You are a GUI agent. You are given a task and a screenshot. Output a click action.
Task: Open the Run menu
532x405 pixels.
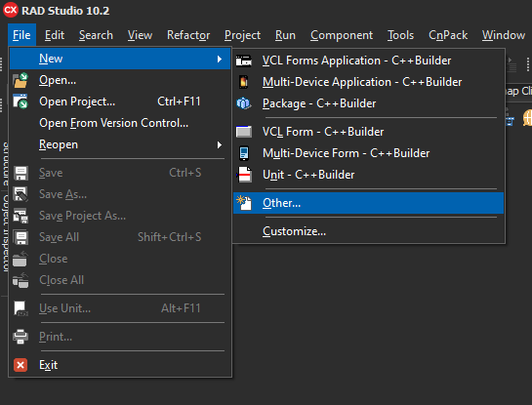(x=285, y=35)
